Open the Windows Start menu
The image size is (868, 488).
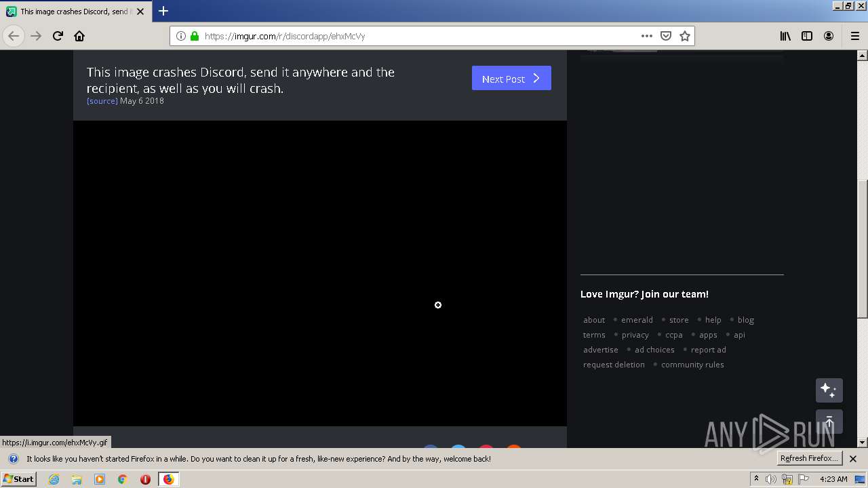click(x=18, y=479)
